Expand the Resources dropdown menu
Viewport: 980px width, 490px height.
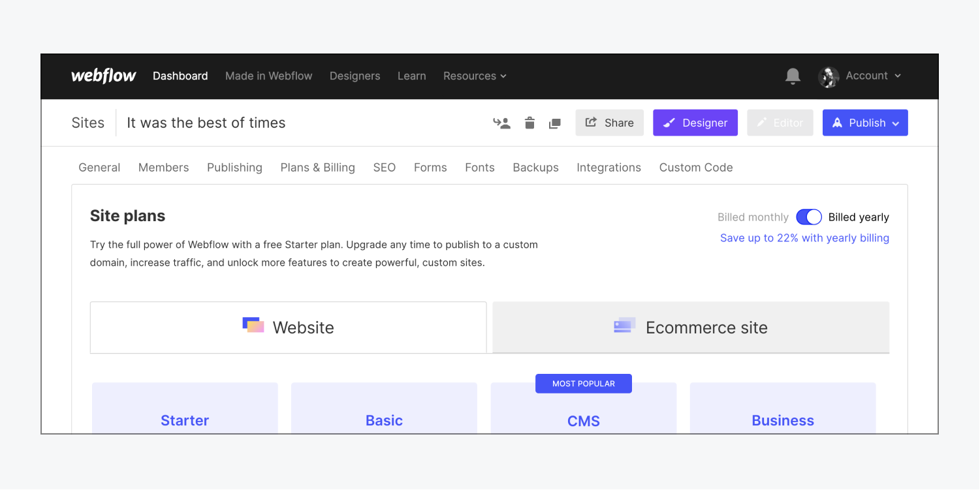(x=475, y=76)
